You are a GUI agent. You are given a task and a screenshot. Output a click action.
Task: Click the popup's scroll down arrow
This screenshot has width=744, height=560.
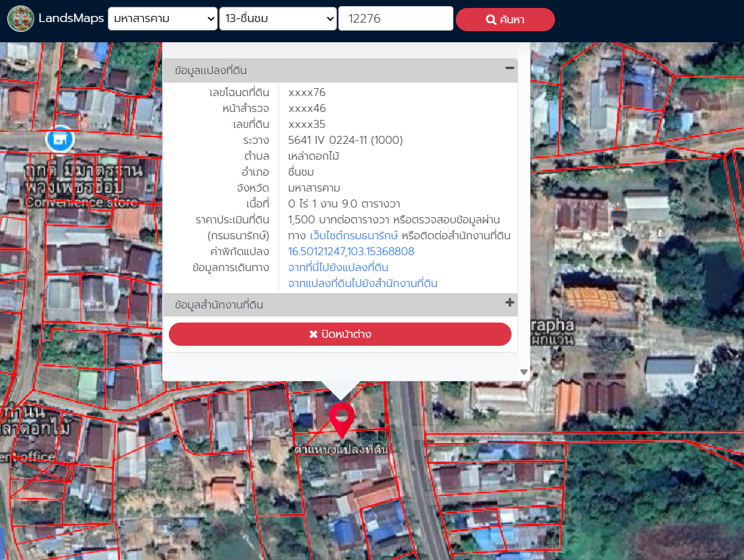click(x=524, y=371)
